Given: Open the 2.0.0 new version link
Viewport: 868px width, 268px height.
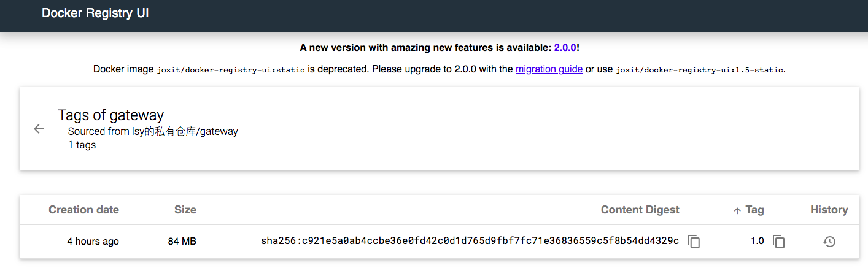Looking at the screenshot, I should click(x=565, y=47).
